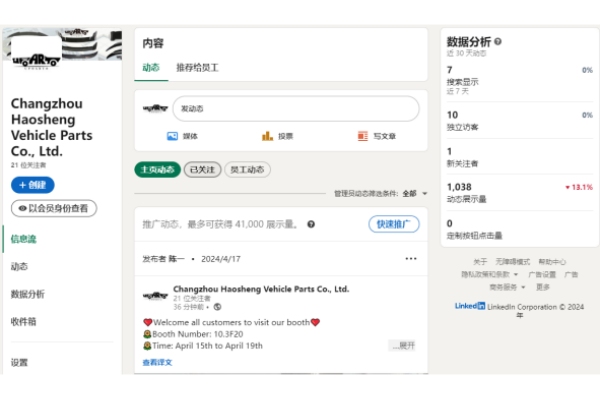600x400 pixels.
Task: Expand the 商务服务 footer dropdown
Action: (507, 287)
